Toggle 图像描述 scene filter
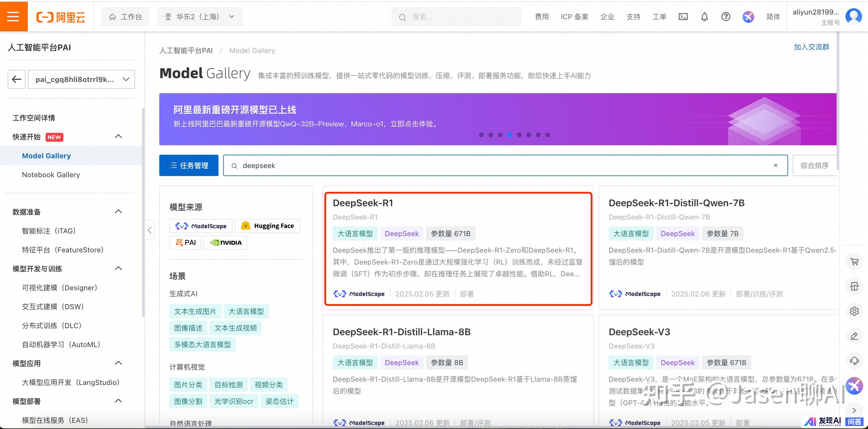Image resolution: width=868 pixels, height=429 pixels. [188, 328]
